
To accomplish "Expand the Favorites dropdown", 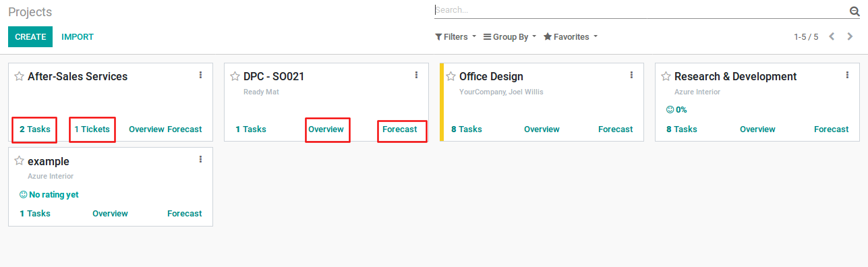I will coord(571,36).
